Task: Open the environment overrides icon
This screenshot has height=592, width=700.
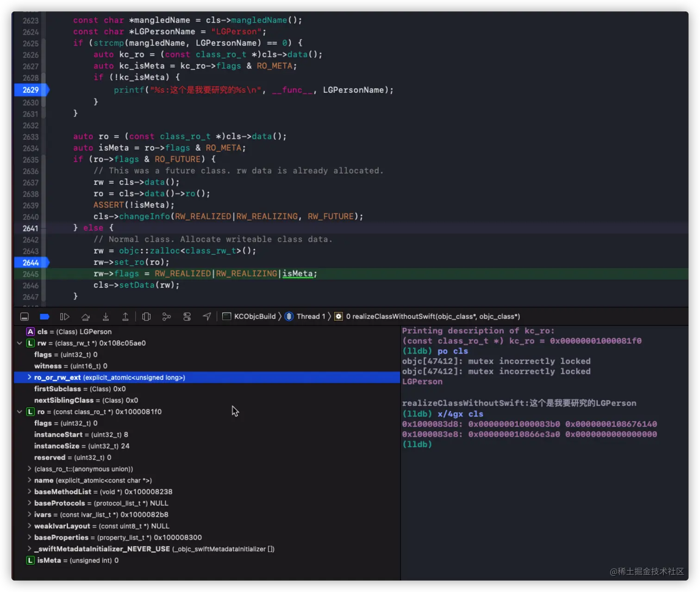Action: (x=187, y=317)
